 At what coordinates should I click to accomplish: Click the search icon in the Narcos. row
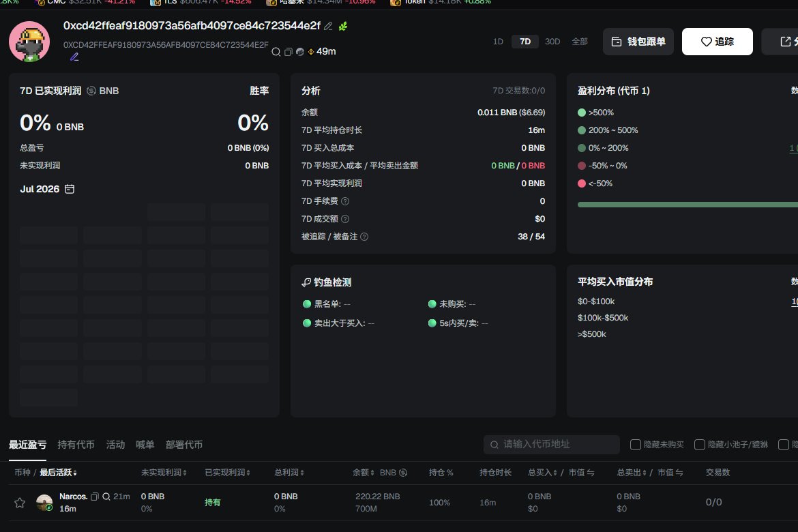(106, 497)
